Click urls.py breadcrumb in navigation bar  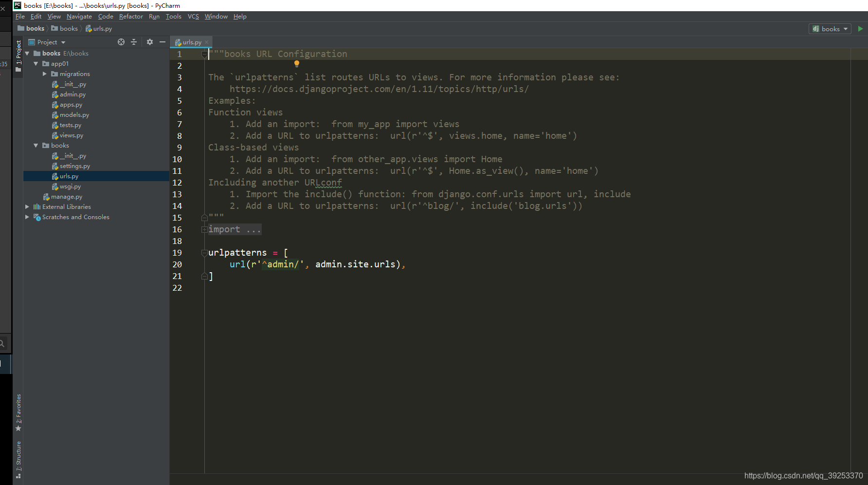tap(99, 29)
